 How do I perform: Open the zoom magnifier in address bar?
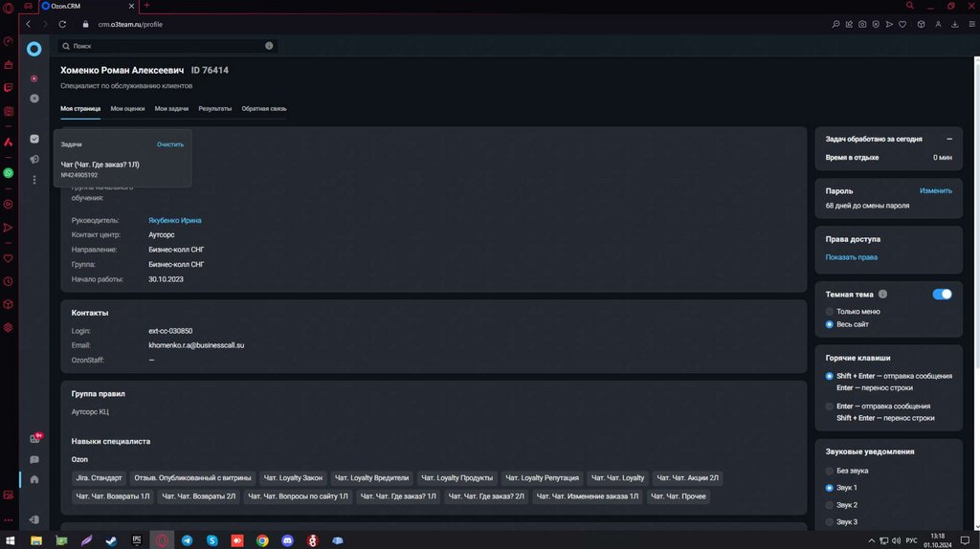coord(835,24)
